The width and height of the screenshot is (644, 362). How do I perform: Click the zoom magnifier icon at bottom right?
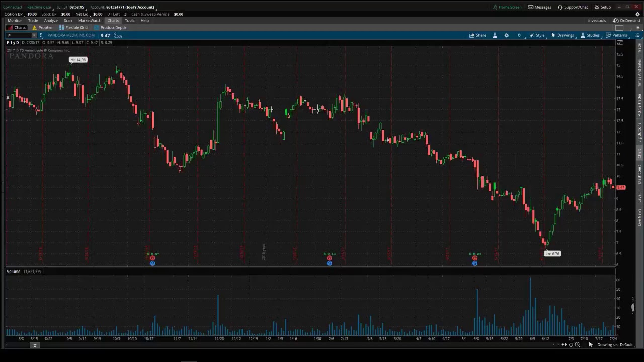tap(577, 345)
